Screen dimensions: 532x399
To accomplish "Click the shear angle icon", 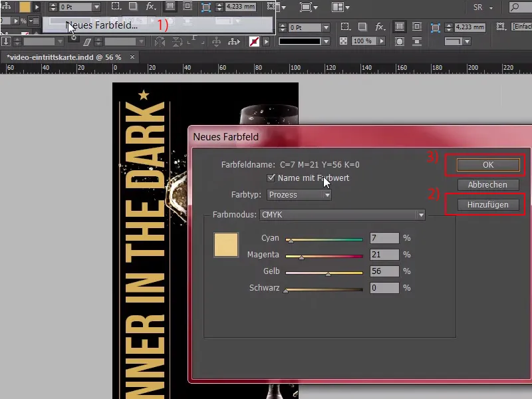I will [x=87, y=42].
